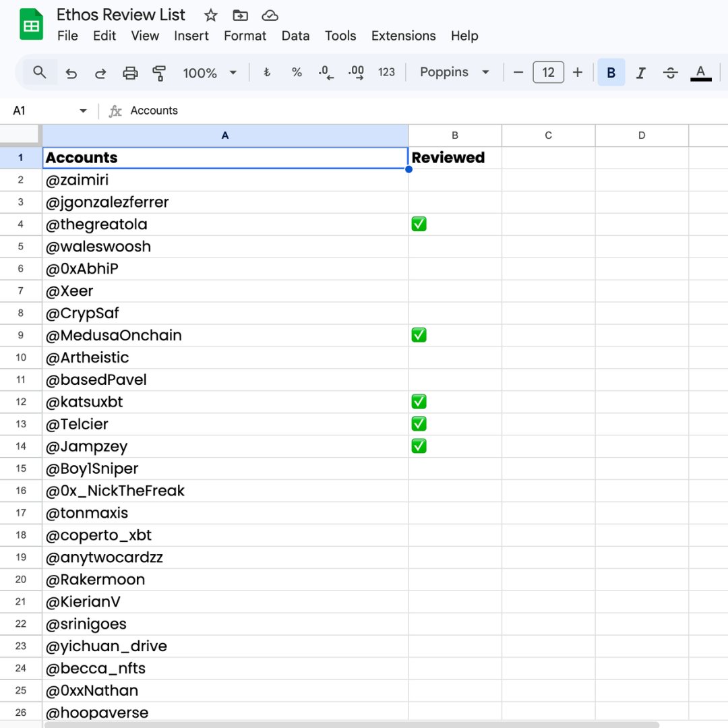
Task: Select the @waleswoosh cell
Action: [225, 247]
